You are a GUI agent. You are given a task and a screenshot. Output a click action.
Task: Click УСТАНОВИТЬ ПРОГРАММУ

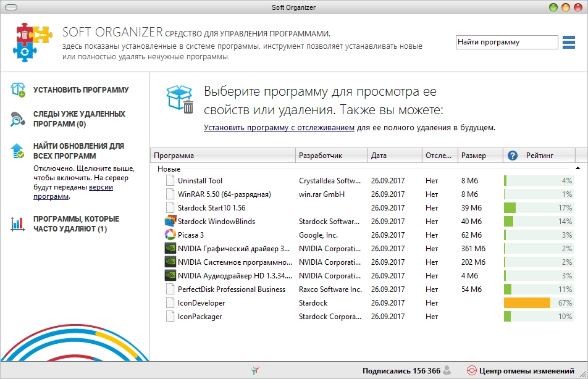point(81,90)
